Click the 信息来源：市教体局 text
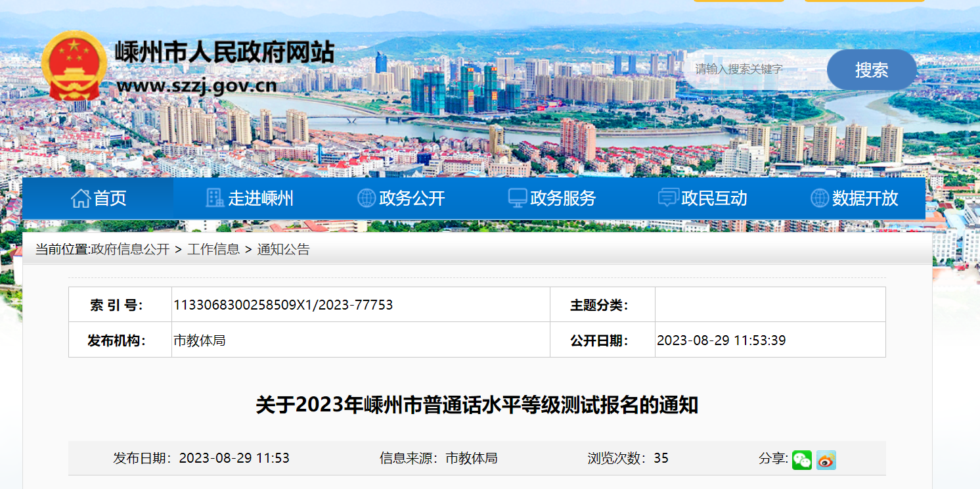This screenshot has height=489, width=980. click(438, 458)
